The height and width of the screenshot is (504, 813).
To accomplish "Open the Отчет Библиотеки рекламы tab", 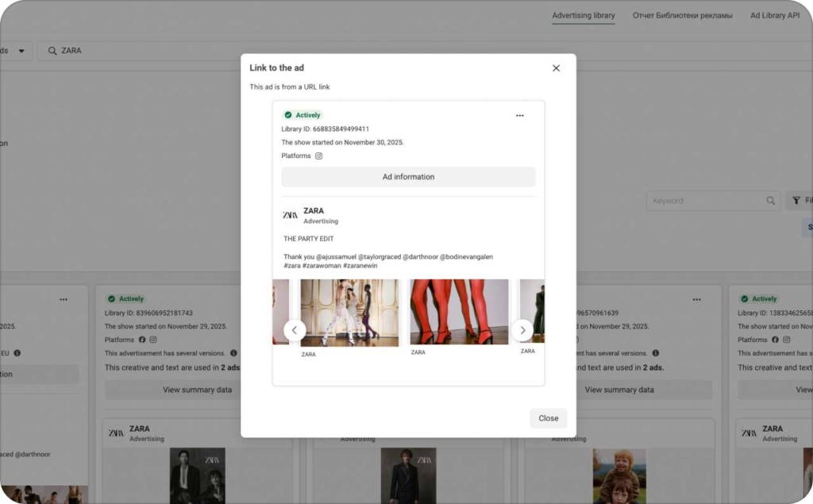I will pyautogui.click(x=682, y=15).
